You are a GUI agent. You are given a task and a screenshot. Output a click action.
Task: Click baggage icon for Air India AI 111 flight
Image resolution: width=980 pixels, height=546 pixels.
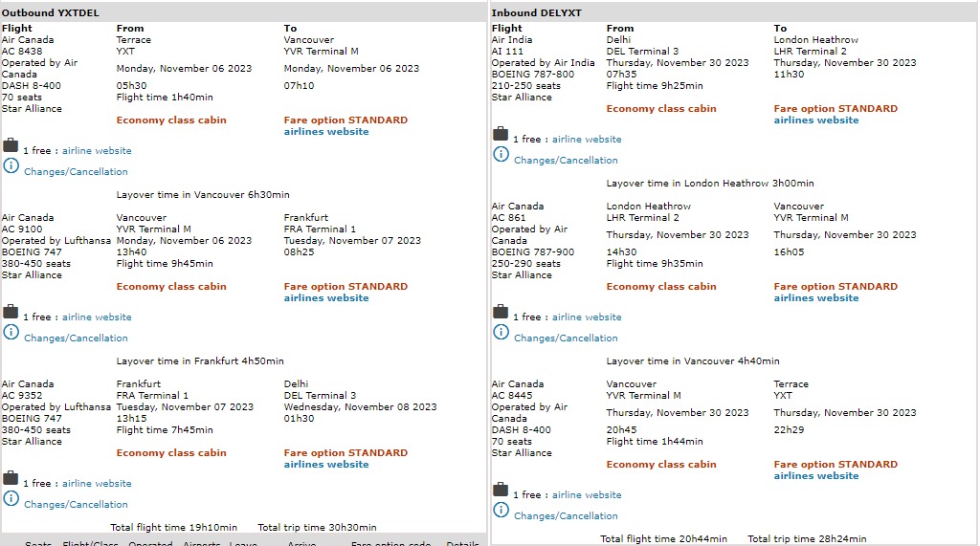click(501, 134)
